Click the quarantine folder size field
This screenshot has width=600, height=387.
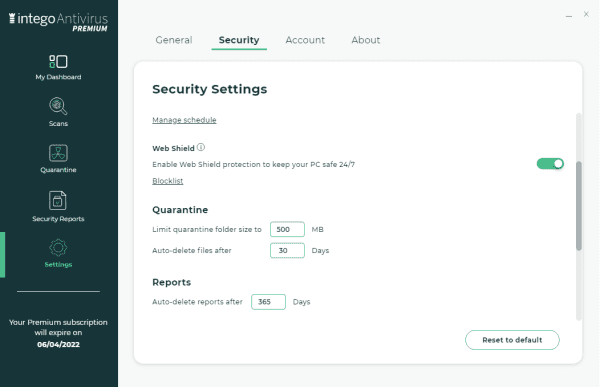click(x=287, y=229)
